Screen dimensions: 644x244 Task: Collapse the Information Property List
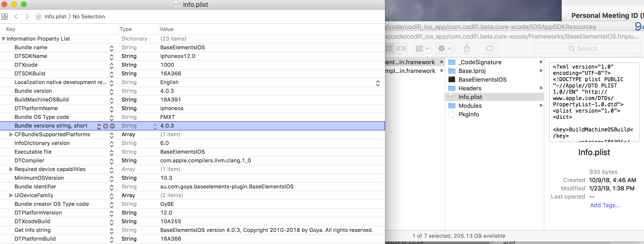click(3, 39)
